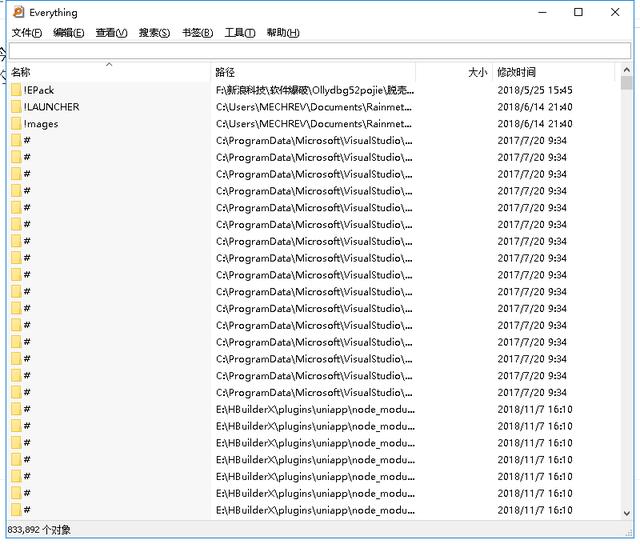Click the vertical scrollbar thumb
The width and height of the screenshot is (640, 544).
tap(627, 83)
